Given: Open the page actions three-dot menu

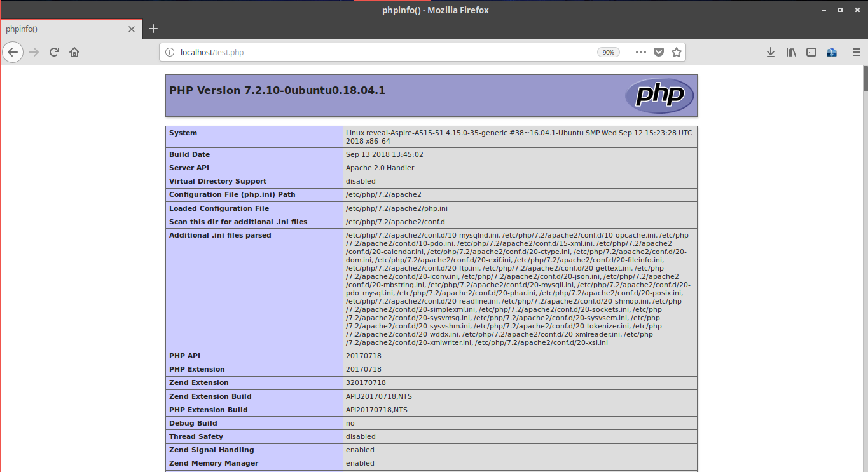Looking at the screenshot, I should [640, 52].
